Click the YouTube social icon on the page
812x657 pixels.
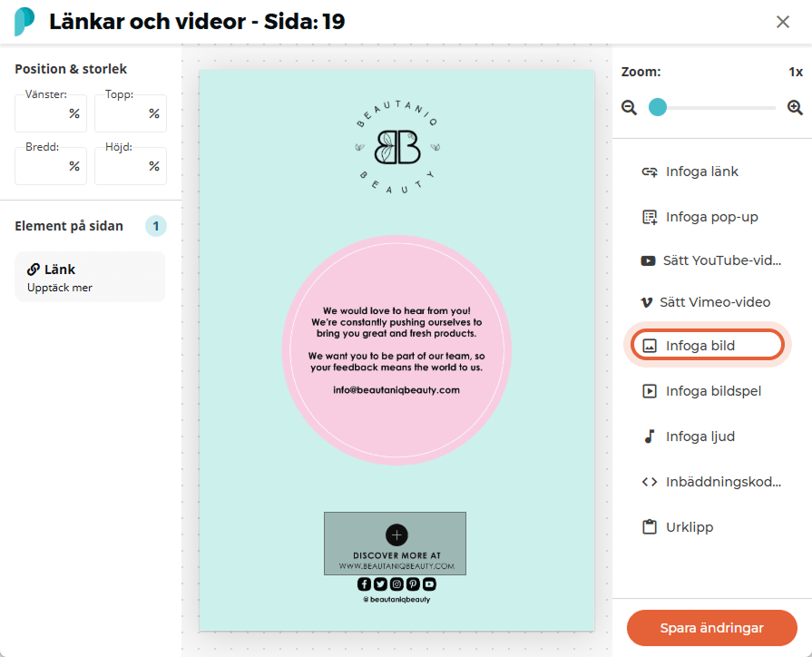click(429, 583)
